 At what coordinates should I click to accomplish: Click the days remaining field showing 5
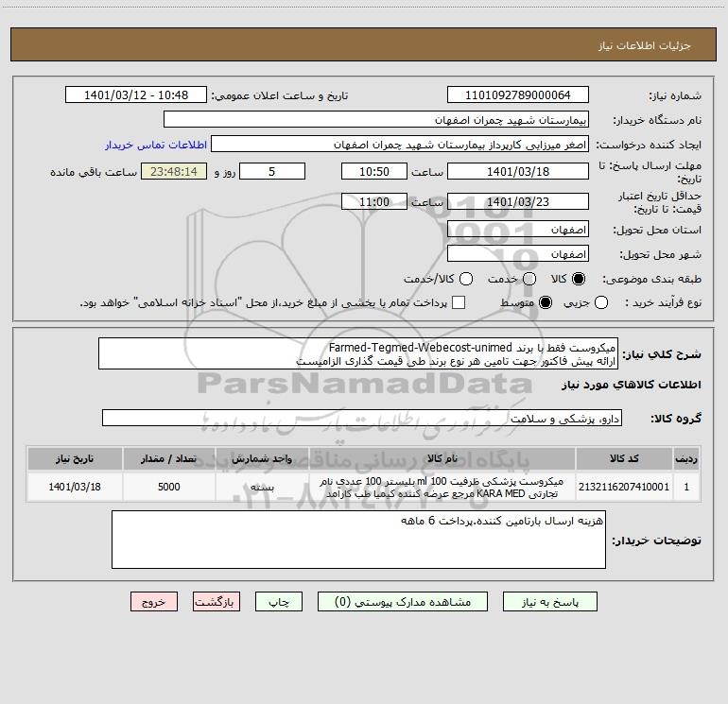272,171
